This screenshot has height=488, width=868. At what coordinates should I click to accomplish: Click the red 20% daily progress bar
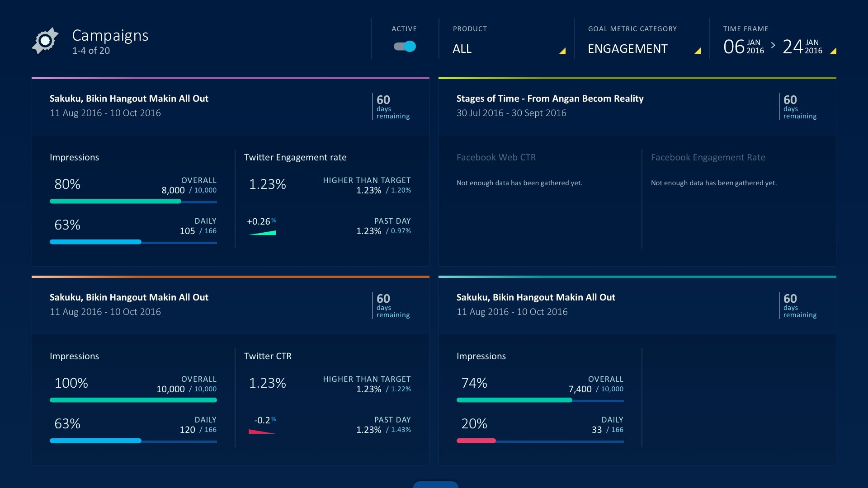(x=476, y=441)
